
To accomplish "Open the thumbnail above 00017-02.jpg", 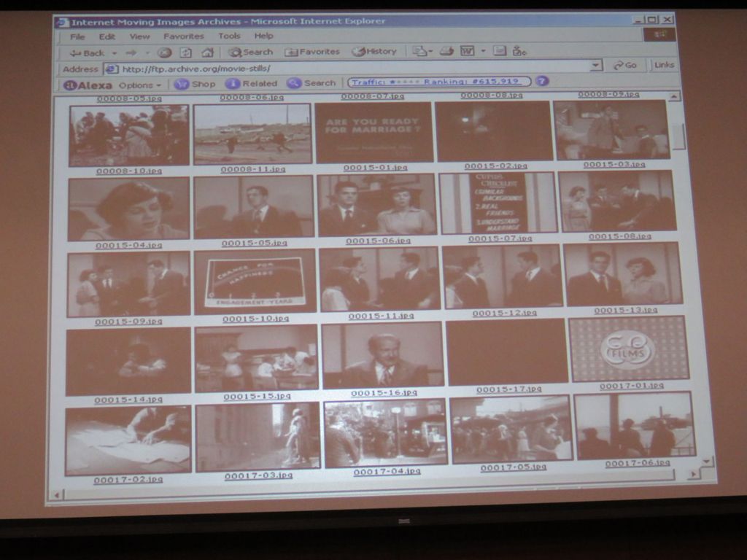I will pos(128,440).
